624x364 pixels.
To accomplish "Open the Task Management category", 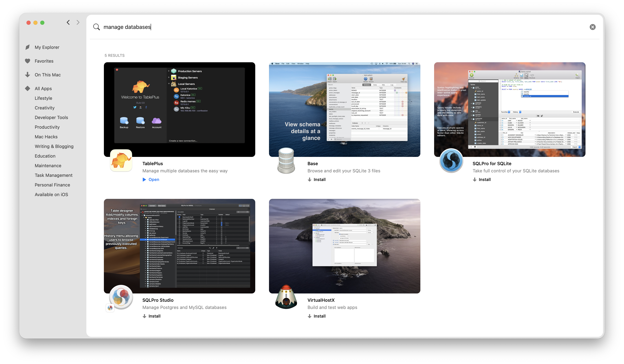I will 53,176.
